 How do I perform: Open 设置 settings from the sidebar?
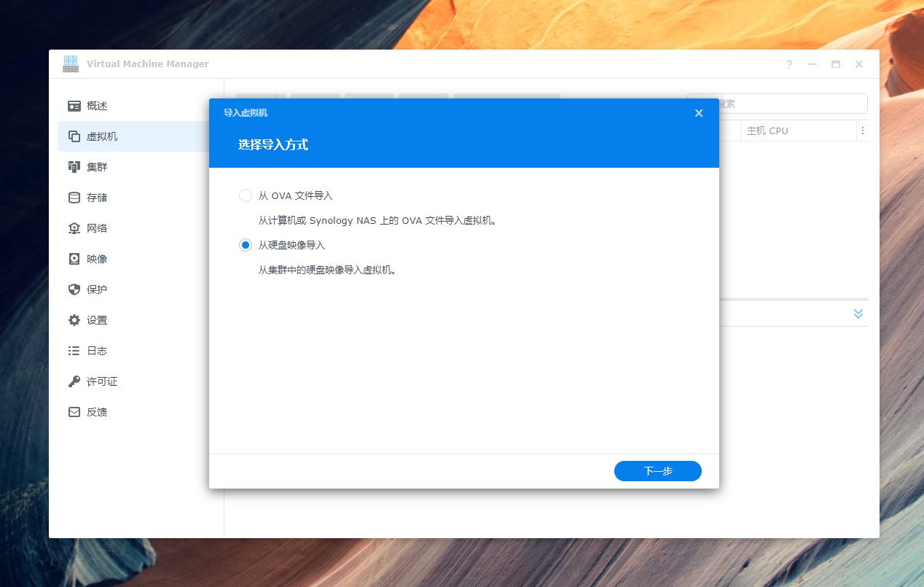98,319
